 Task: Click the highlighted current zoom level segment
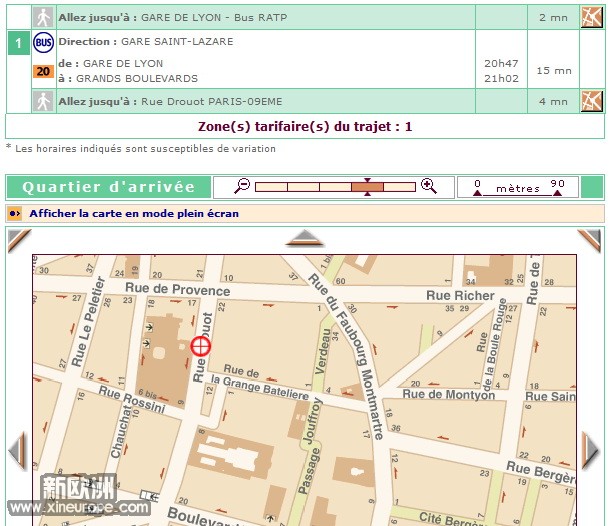pos(367,187)
